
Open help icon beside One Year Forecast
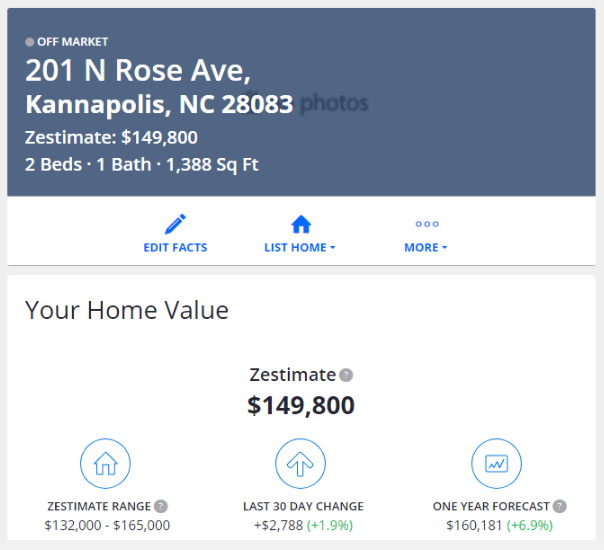pyautogui.click(x=560, y=506)
